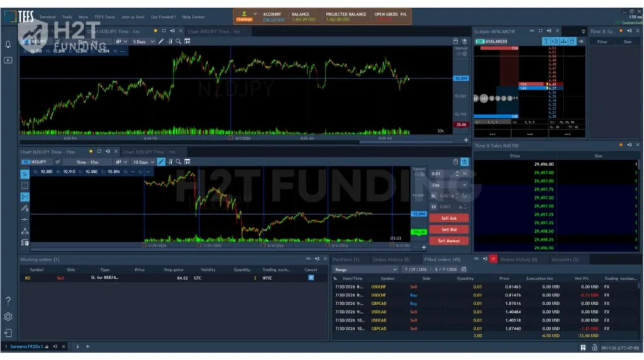Toggle the chart trading panel icon in 15m chart
This screenshot has height=360, width=644.
(465, 162)
